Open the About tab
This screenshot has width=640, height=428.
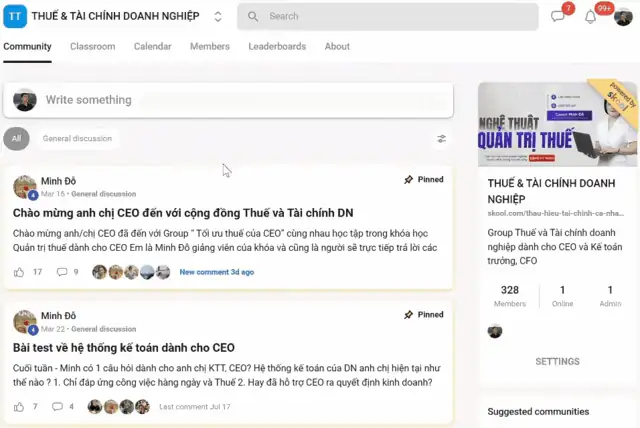click(x=337, y=47)
